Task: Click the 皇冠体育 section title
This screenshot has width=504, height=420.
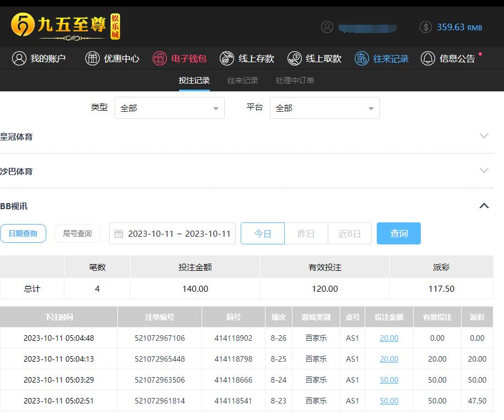Action: click(x=17, y=137)
